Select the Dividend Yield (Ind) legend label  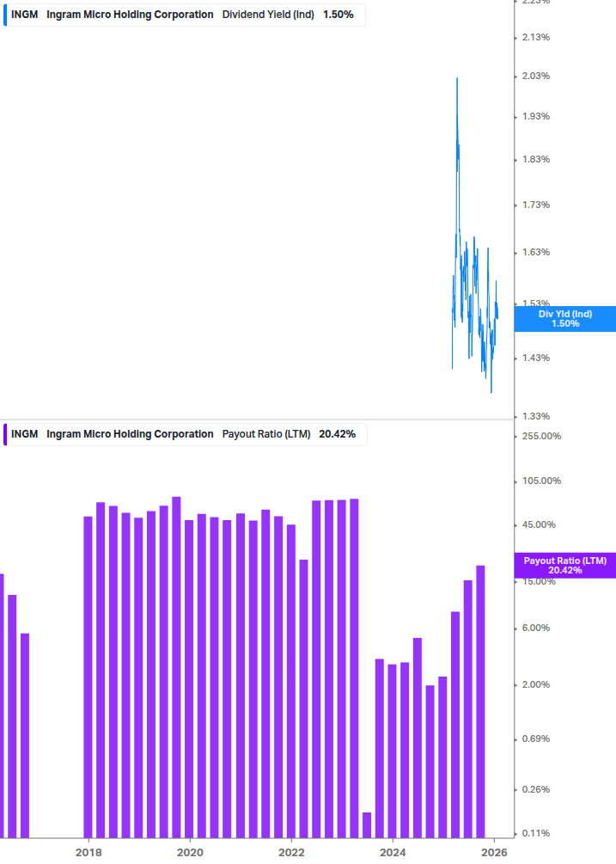(x=268, y=15)
